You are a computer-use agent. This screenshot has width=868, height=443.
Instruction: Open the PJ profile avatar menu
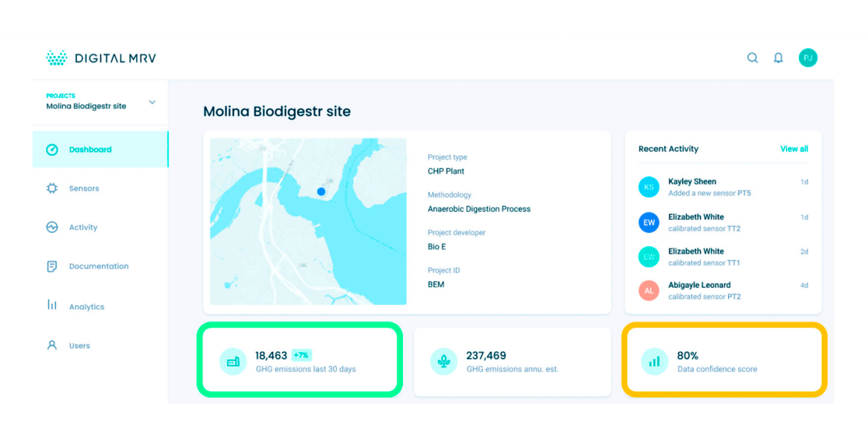click(x=808, y=58)
